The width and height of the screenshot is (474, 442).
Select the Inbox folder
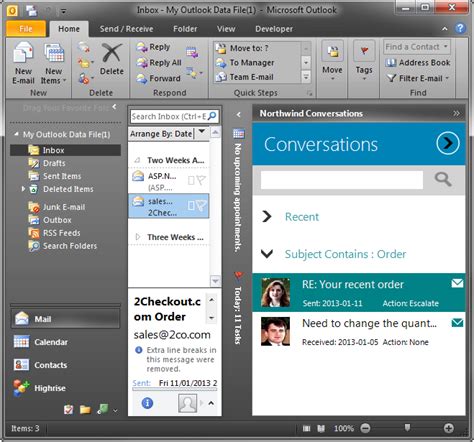[x=65, y=150]
